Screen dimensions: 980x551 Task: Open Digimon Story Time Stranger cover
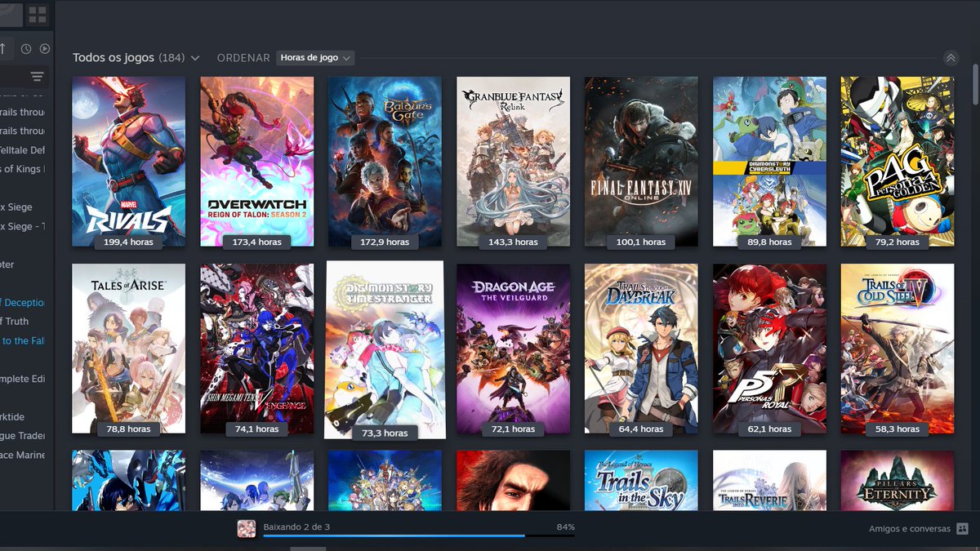(x=385, y=350)
